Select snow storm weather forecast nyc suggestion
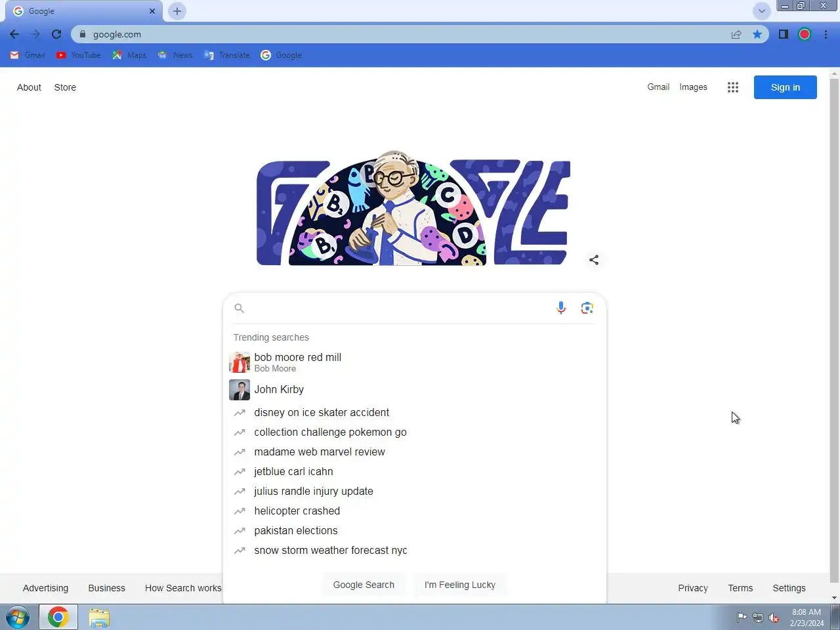Screen dimensions: 840x630 [x=414, y=551]
